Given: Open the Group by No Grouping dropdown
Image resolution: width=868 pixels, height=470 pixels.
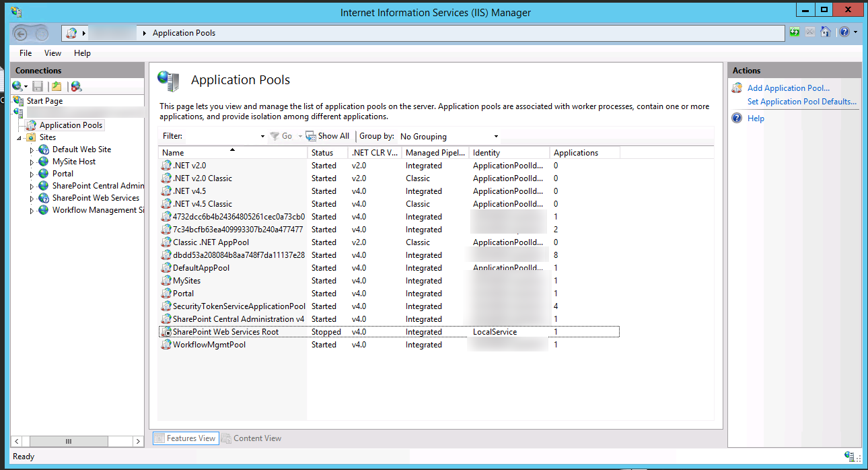Looking at the screenshot, I should (447, 136).
